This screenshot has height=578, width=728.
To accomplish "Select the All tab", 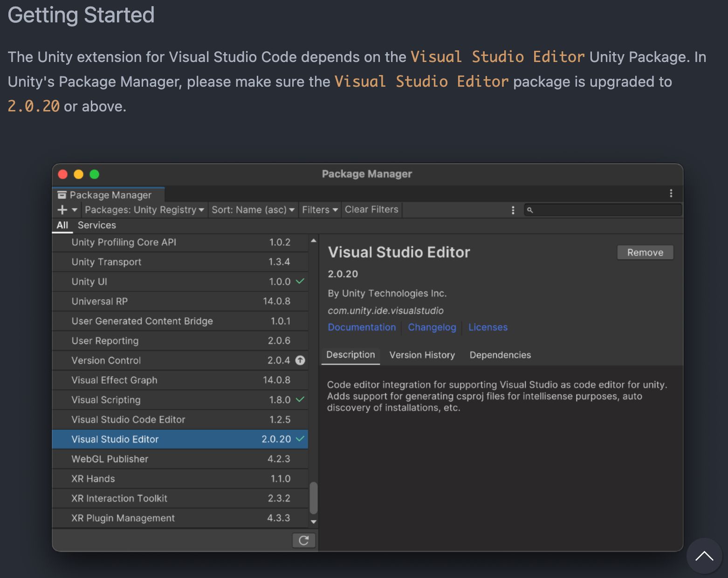I will pyautogui.click(x=62, y=225).
